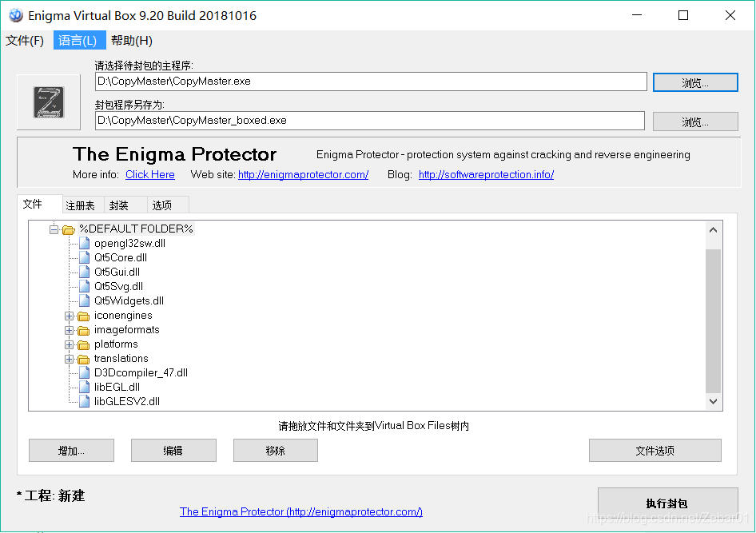Click the opengl32sw.dll file icon
Screen dimensions: 756x533
[x=84, y=244]
